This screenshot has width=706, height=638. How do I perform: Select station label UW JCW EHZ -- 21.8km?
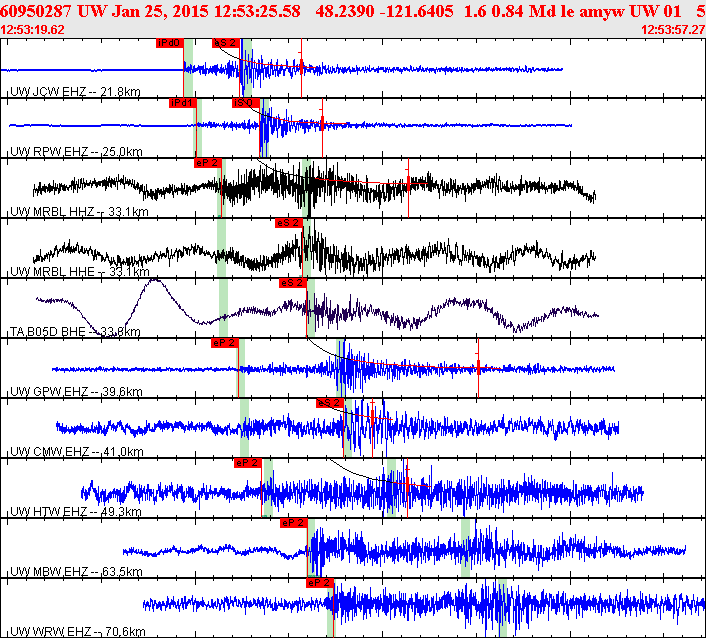pyautogui.click(x=75, y=92)
